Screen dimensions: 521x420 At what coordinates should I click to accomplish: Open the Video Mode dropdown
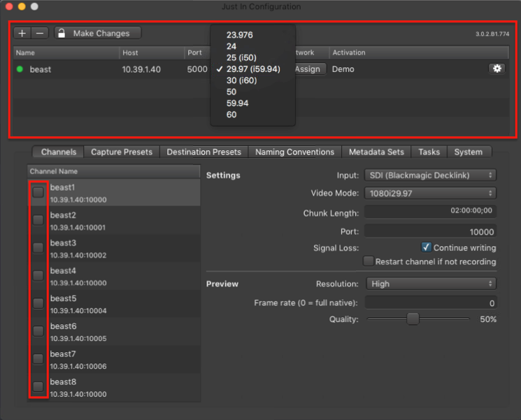[430, 193]
